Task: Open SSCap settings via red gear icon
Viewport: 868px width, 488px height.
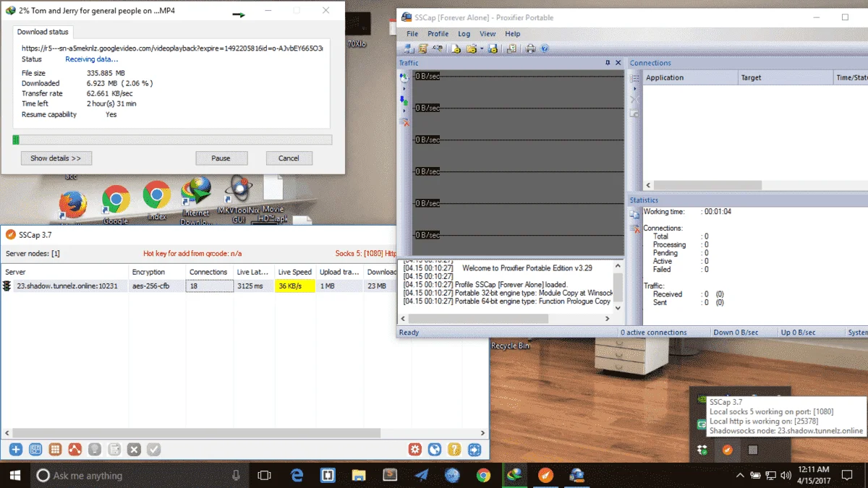Action: [x=414, y=450]
